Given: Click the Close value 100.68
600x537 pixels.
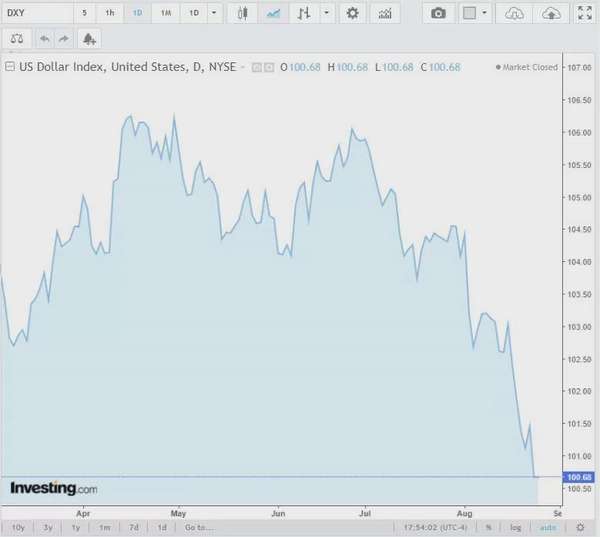Looking at the screenshot, I should click(444, 67).
